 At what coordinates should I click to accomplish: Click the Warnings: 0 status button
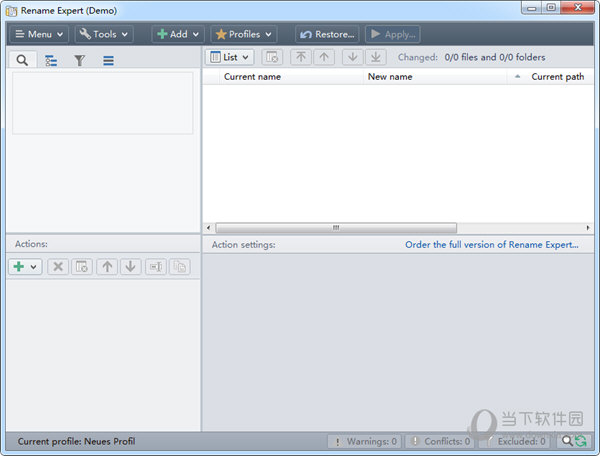(365, 441)
